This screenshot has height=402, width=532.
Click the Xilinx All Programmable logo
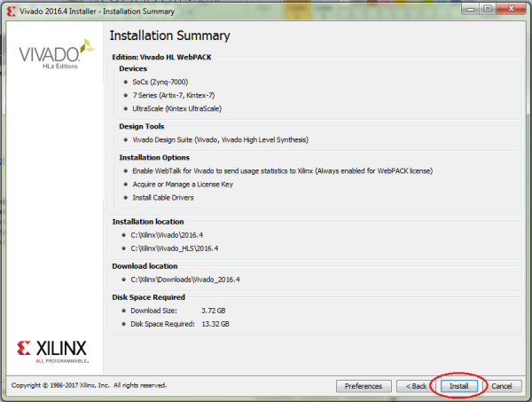[x=52, y=351]
